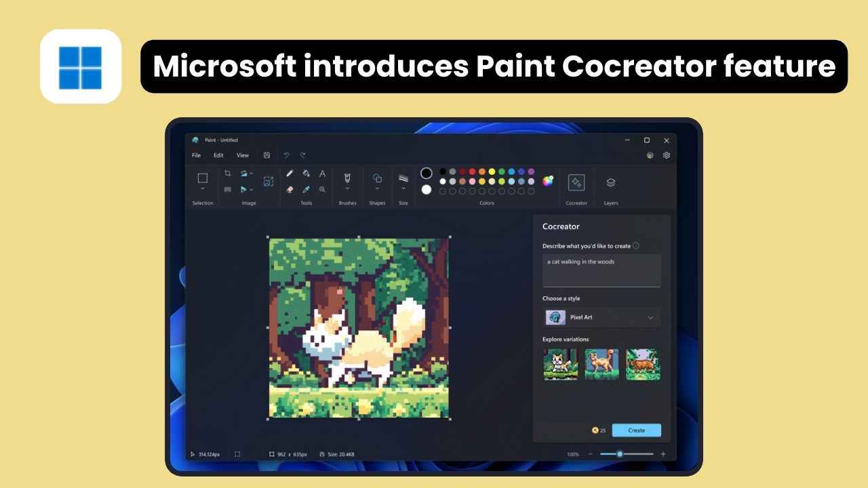Select primary Color 1 black circle

pos(427,173)
